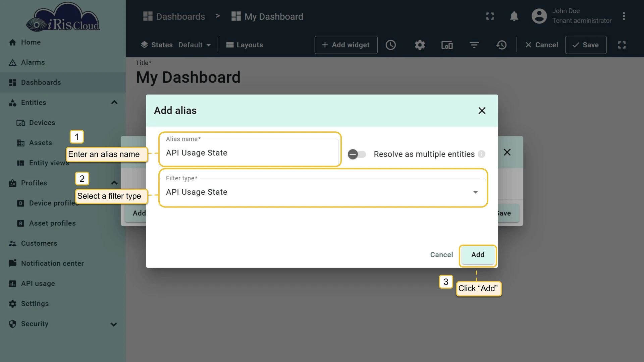The width and height of the screenshot is (644, 362).
Task: Click Add button in Add alias dialog
Action: (x=478, y=255)
